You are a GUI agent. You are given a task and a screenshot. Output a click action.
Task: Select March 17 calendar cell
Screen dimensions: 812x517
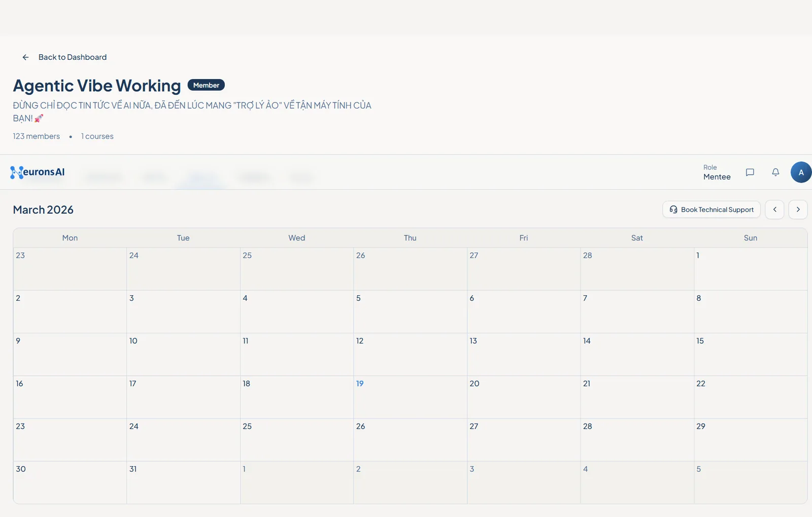pos(183,397)
